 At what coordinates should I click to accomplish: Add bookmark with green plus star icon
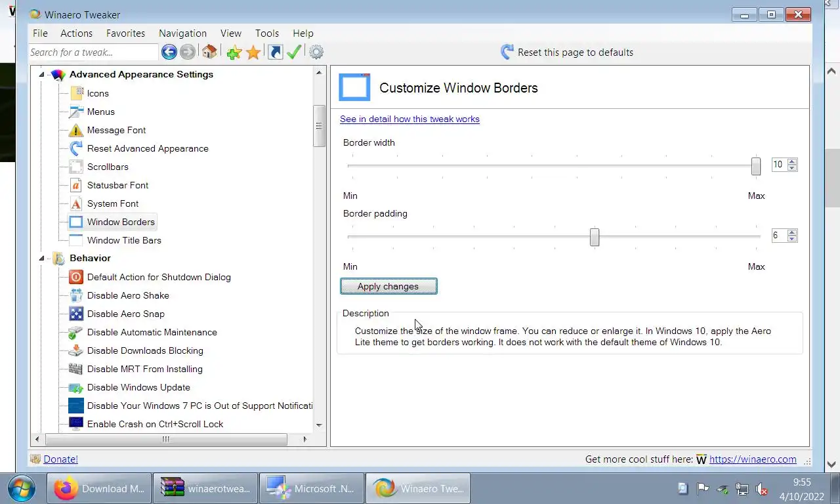[234, 52]
